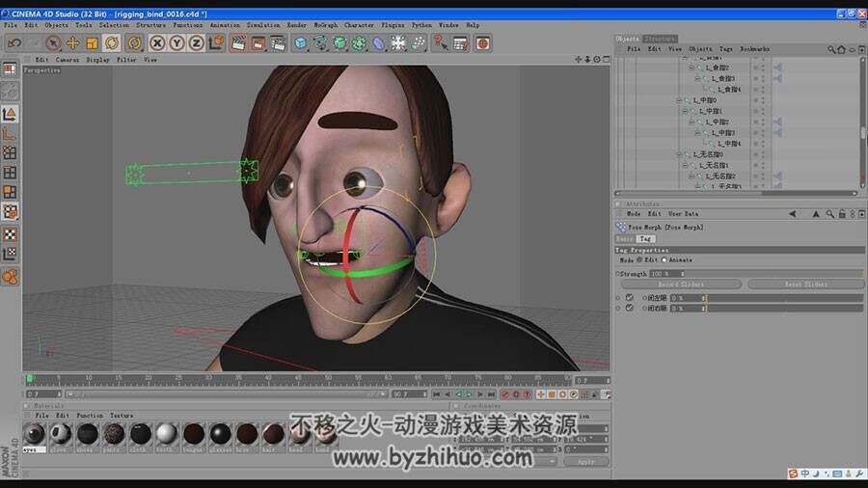Open the HyperNURBS generator icon
The width and height of the screenshot is (868, 488).
pos(339,42)
